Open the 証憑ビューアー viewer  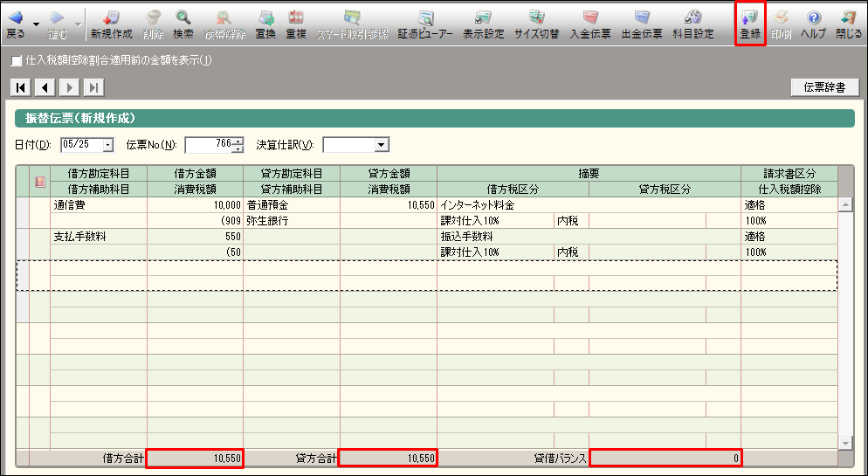point(425,24)
